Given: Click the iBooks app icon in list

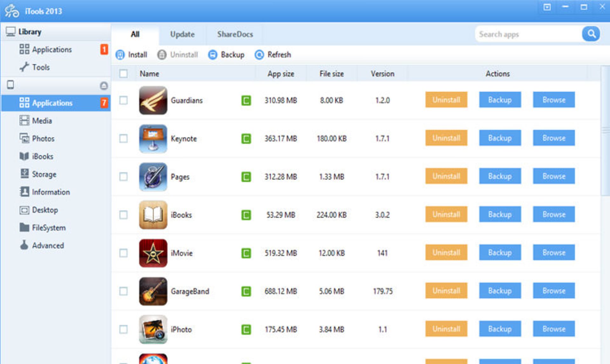Looking at the screenshot, I should tap(153, 215).
